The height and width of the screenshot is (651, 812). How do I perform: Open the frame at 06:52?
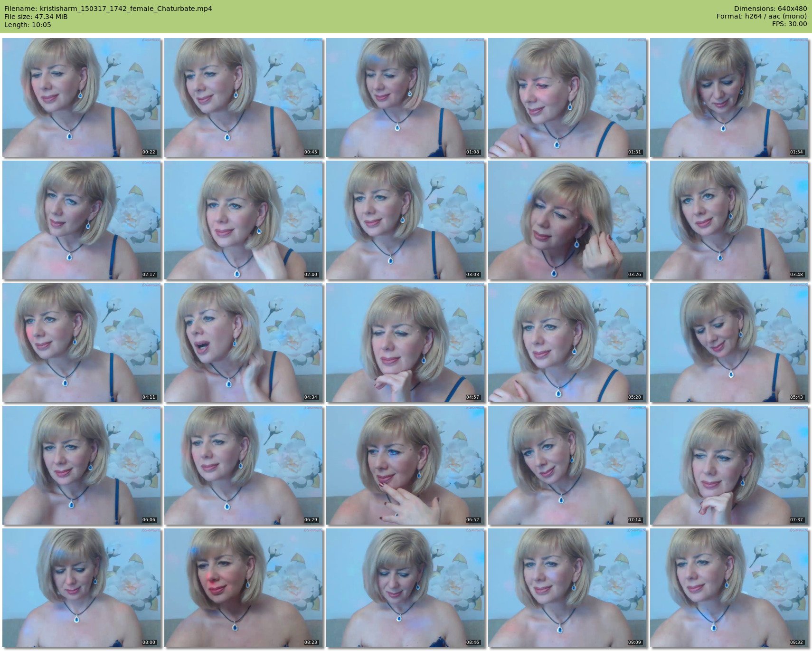(406, 465)
